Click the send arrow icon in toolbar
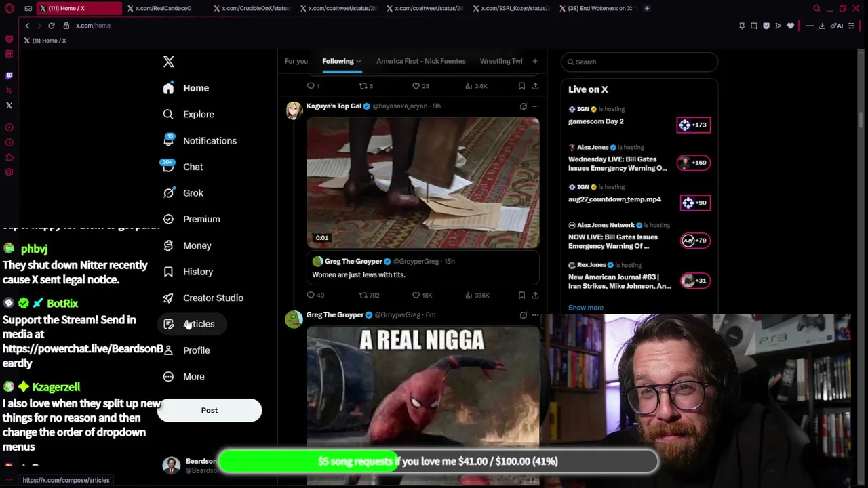This screenshot has height=488, width=868. click(x=778, y=26)
